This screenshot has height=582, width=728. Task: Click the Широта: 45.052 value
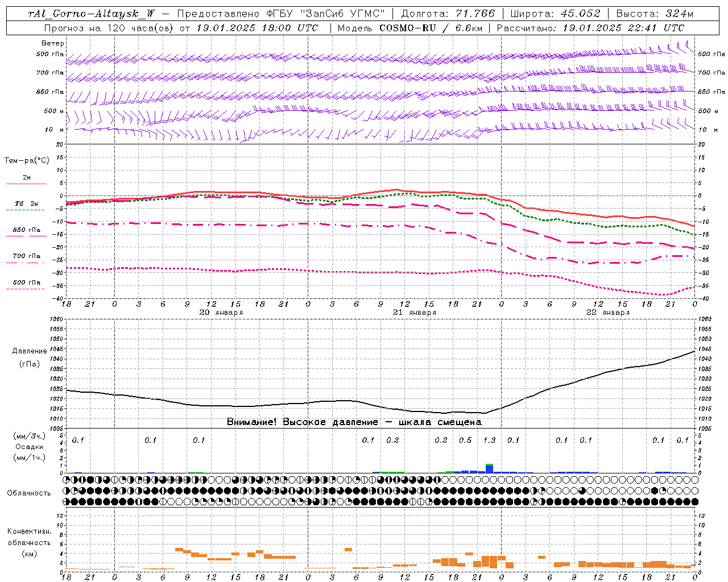[555, 14]
